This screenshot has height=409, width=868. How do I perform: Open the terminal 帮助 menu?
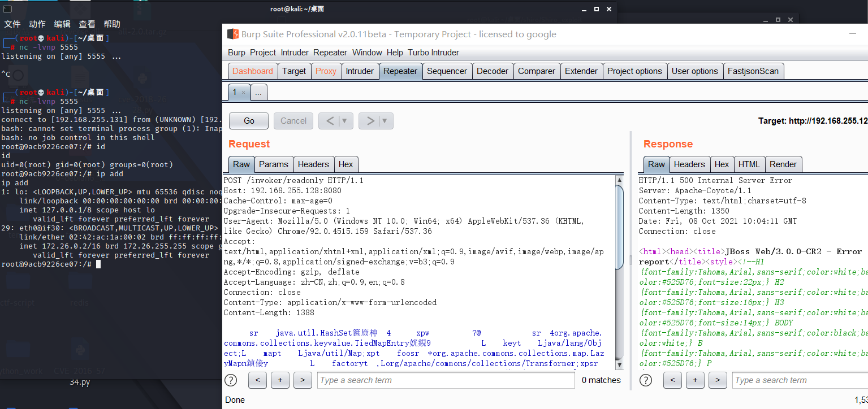click(x=112, y=24)
